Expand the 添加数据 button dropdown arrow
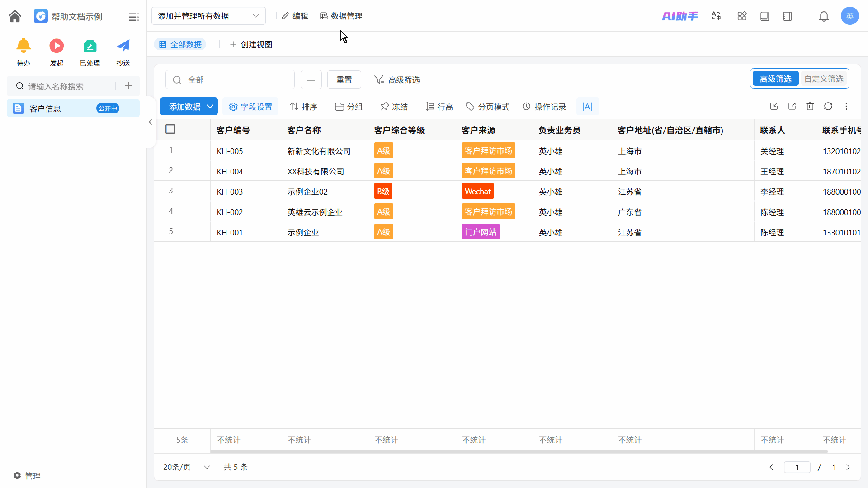This screenshot has height=488, width=868. (x=210, y=107)
